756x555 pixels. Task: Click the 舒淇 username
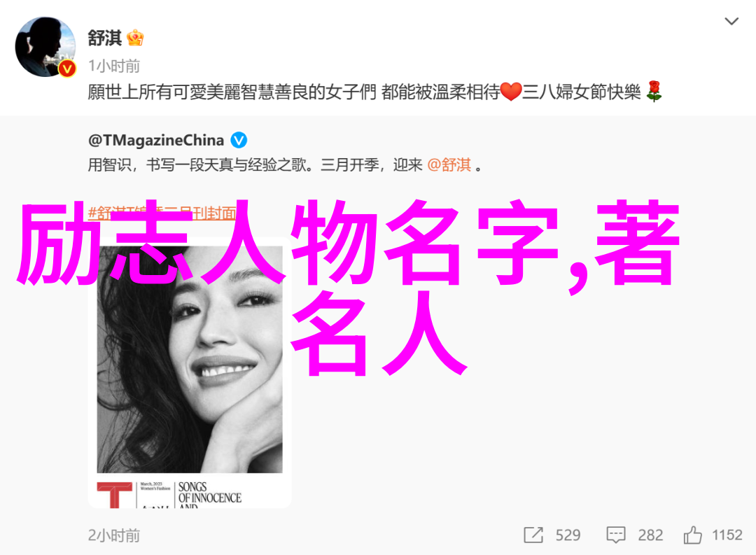point(104,38)
